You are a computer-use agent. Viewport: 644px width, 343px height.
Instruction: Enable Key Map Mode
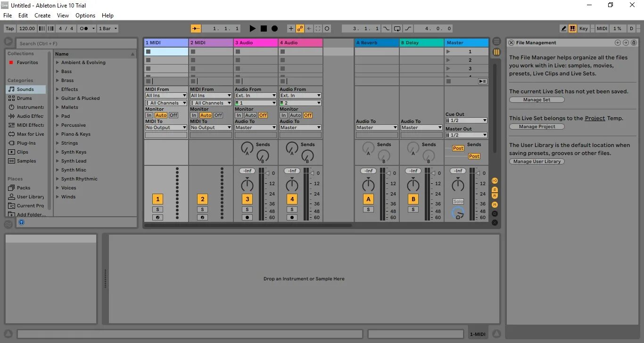coord(584,29)
